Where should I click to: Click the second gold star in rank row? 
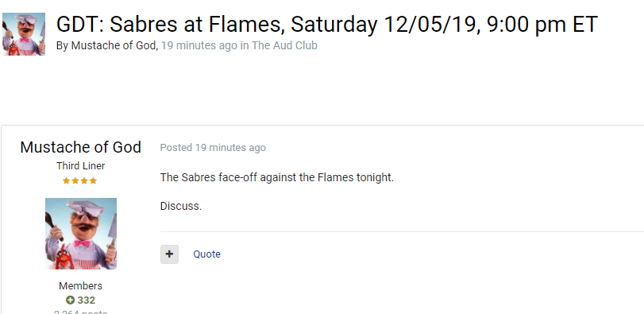click(75, 180)
